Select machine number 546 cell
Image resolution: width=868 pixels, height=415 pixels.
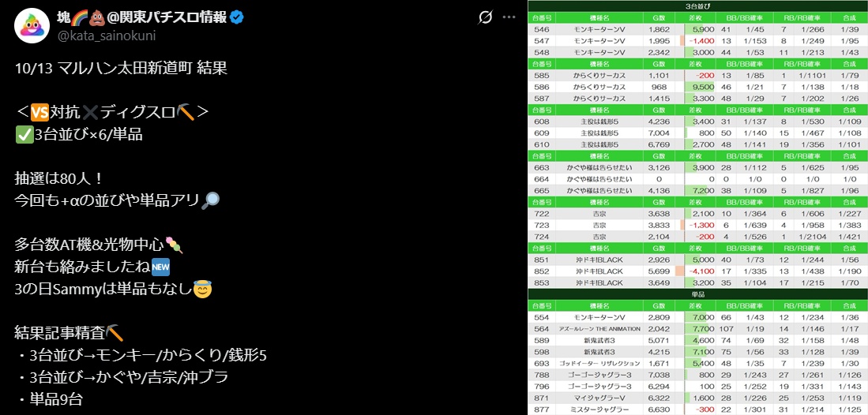(x=543, y=29)
